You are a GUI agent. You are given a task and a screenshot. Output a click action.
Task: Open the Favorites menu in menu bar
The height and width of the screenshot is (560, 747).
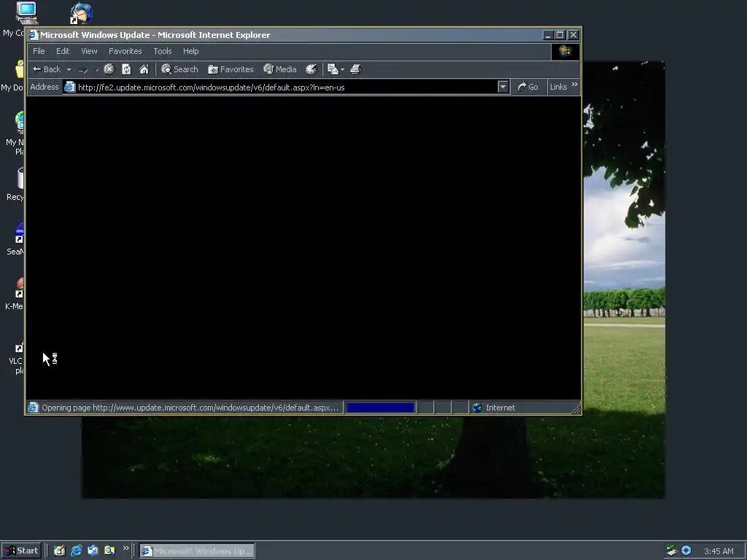[x=125, y=51]
